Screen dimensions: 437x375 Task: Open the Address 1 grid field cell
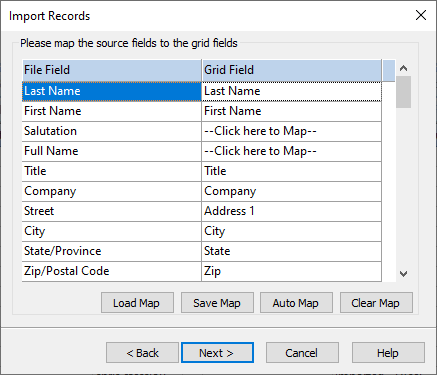pos(292,211)
